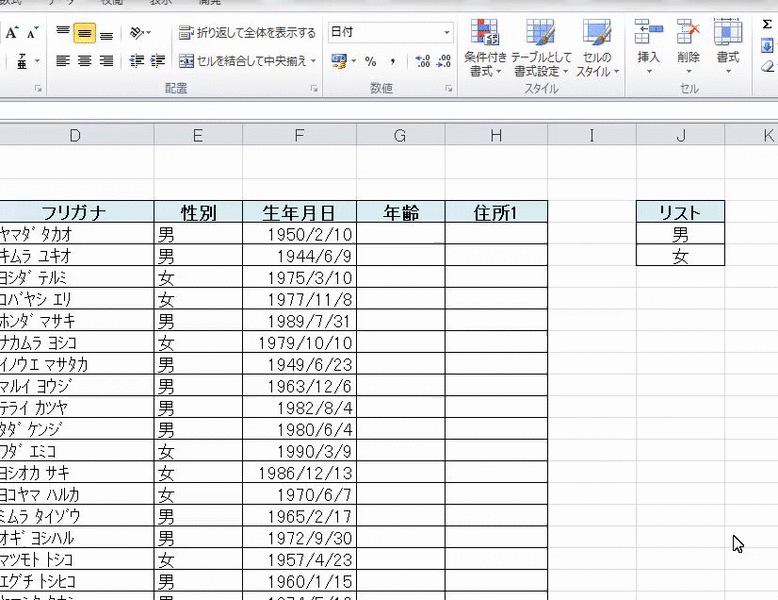Viewport: 778px width, 600px height.
Task: Apply accounting currency number format
Action: click(x=339, y=62)
